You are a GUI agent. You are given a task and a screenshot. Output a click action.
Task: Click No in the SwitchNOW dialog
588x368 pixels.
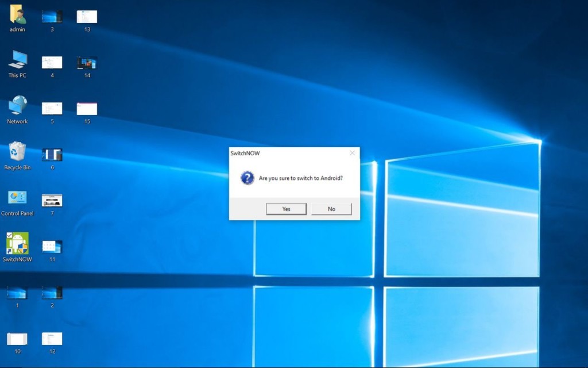pos(331,209)
